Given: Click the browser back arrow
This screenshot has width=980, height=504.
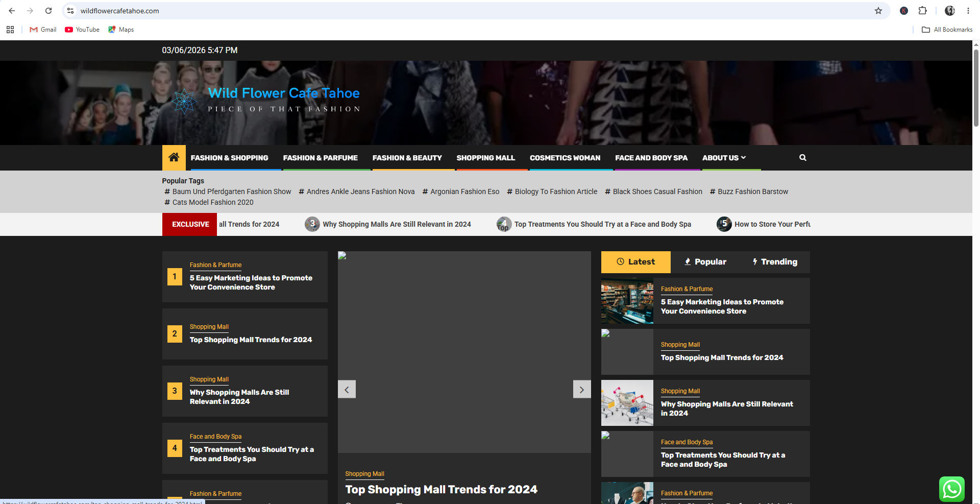Looking at the screenshot, I should point(12,11).
